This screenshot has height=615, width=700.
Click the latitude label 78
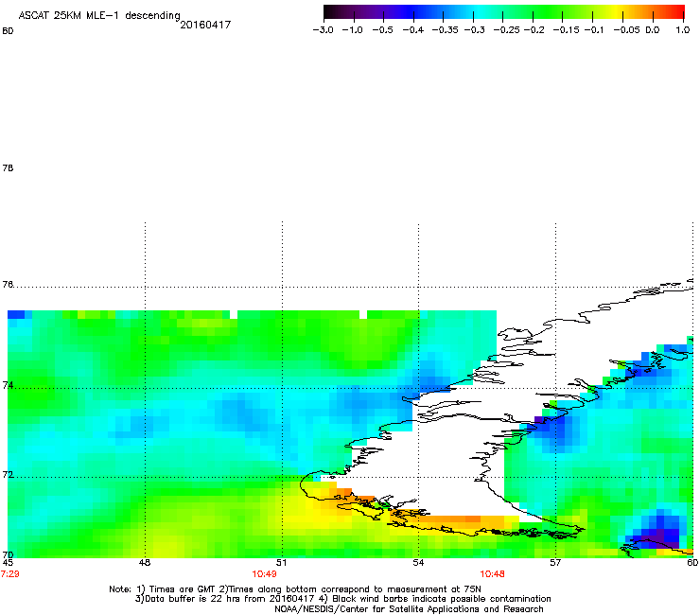8,167
